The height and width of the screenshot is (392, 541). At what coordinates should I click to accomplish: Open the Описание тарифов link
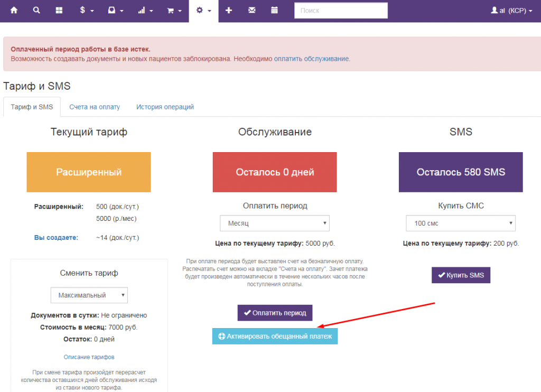click(89, 357)
